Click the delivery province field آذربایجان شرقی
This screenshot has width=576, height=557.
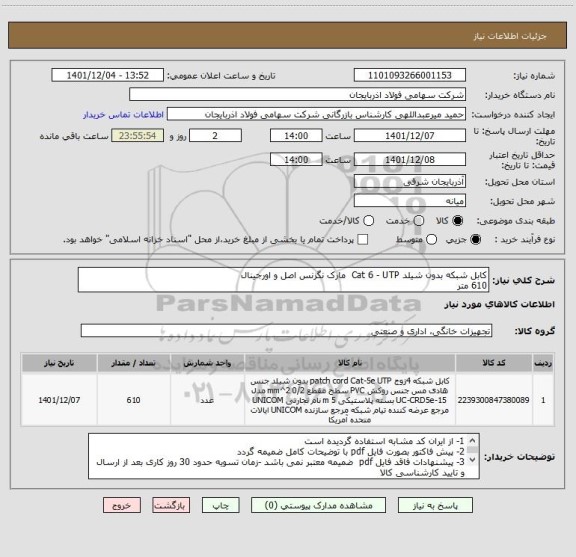coord(410,182)
